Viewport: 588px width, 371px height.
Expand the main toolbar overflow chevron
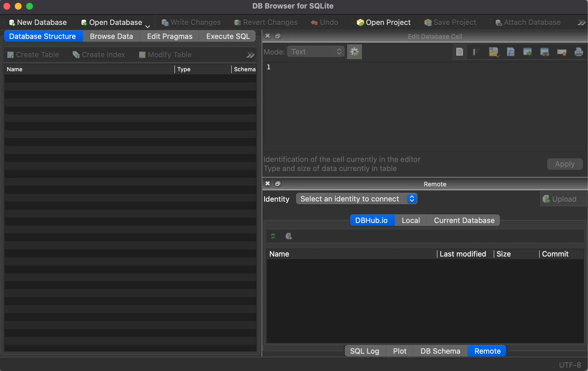pyautogui.click(x=581, y=22)
